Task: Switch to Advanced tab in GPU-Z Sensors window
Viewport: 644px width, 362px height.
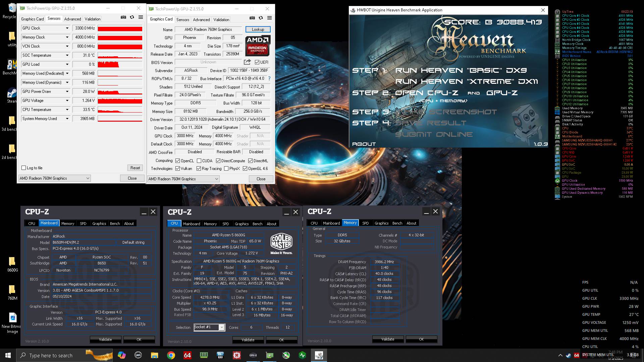Action: coord(72,19)
